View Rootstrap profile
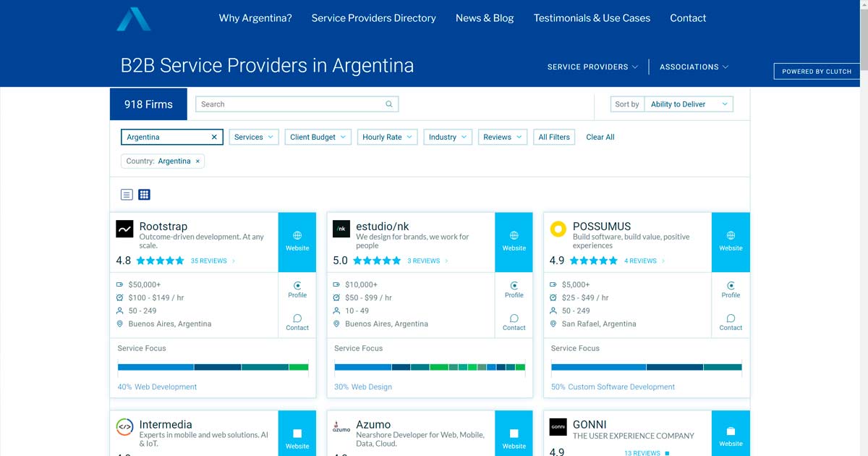868x456 pixels. pyautogui.click(x=297, y=290)
